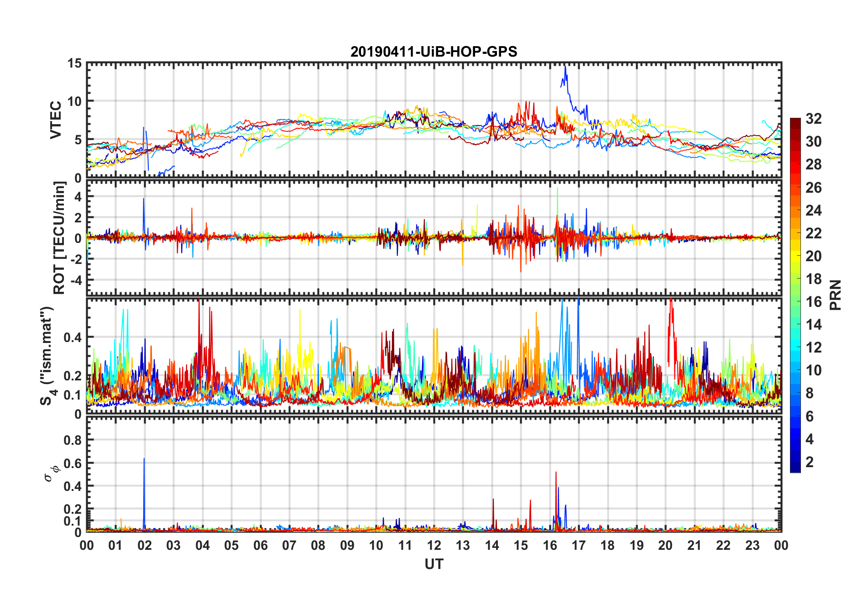Click VTEC axis tick label 10
This screenshot has width=868, height=590.
74,101
